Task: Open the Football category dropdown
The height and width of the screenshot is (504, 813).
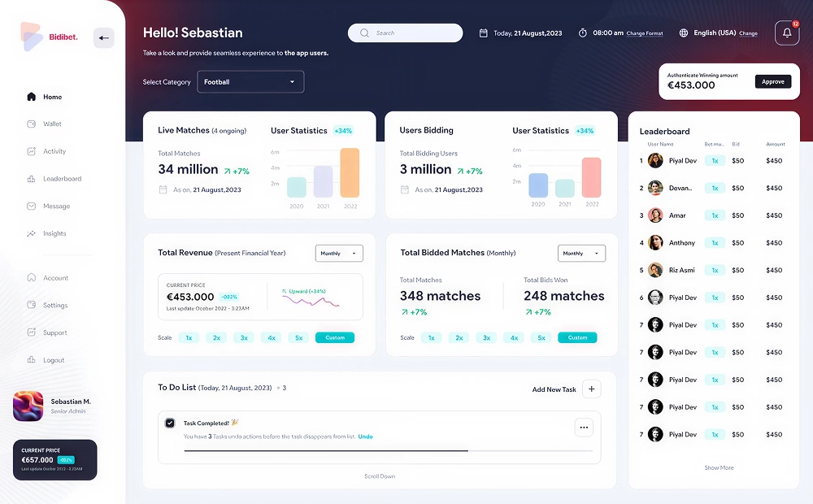Action: (x=250, y=82)
